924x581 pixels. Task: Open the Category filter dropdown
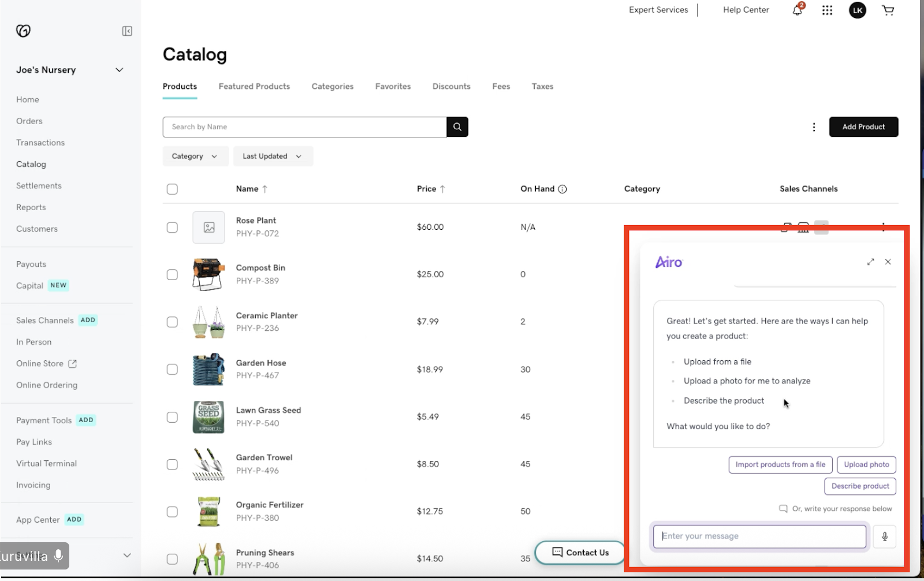click(x=195, y=156)
